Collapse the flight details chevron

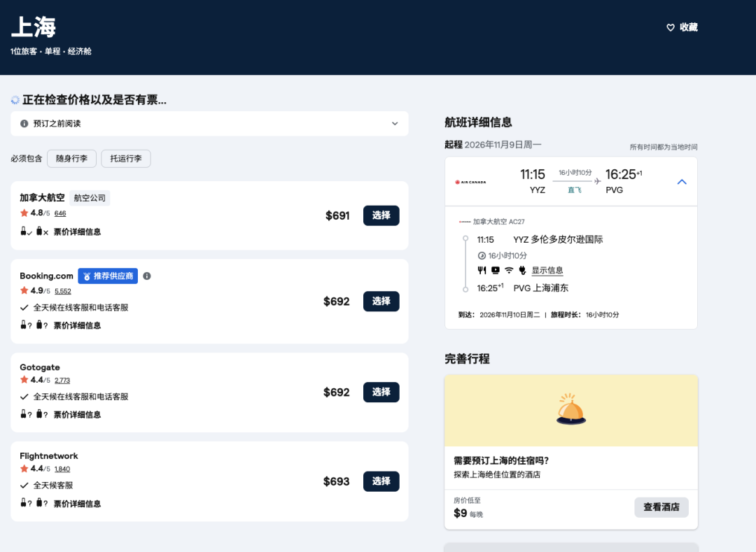[682, 182]
